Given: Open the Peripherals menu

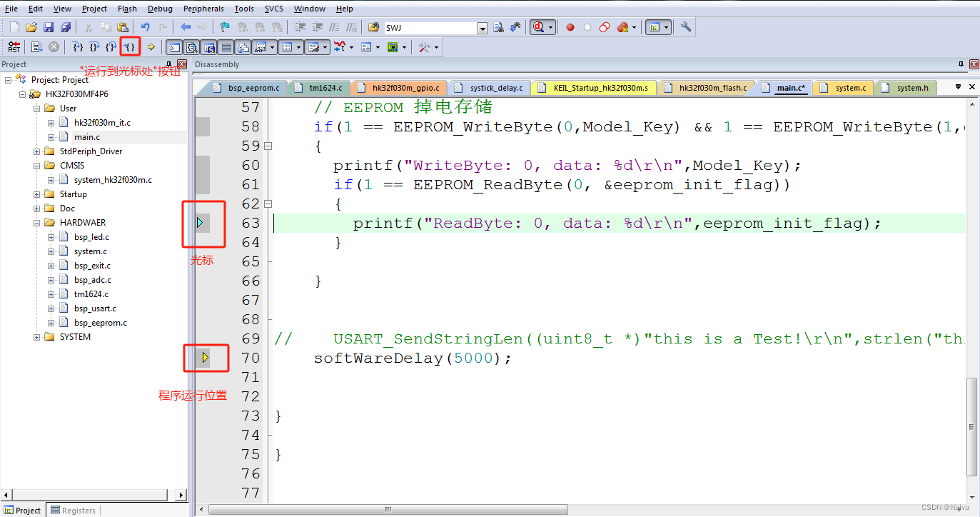Looking at the screenshot, I should (203, 9).
